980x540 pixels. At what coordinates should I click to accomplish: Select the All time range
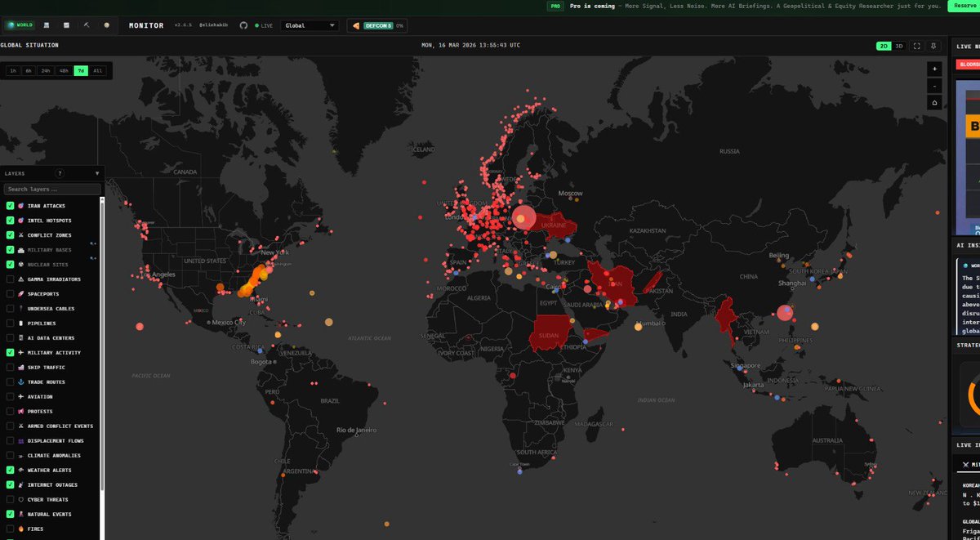98,71
